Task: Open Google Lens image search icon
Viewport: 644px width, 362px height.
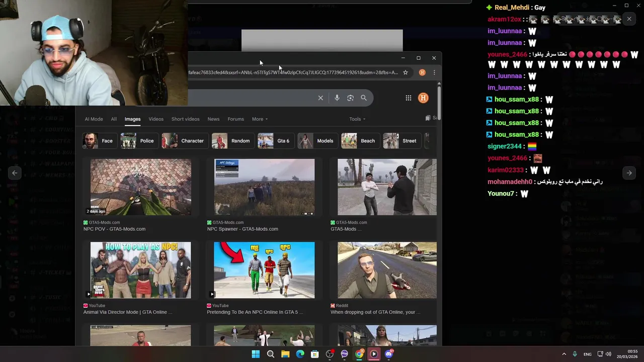Action: point(351,98)
